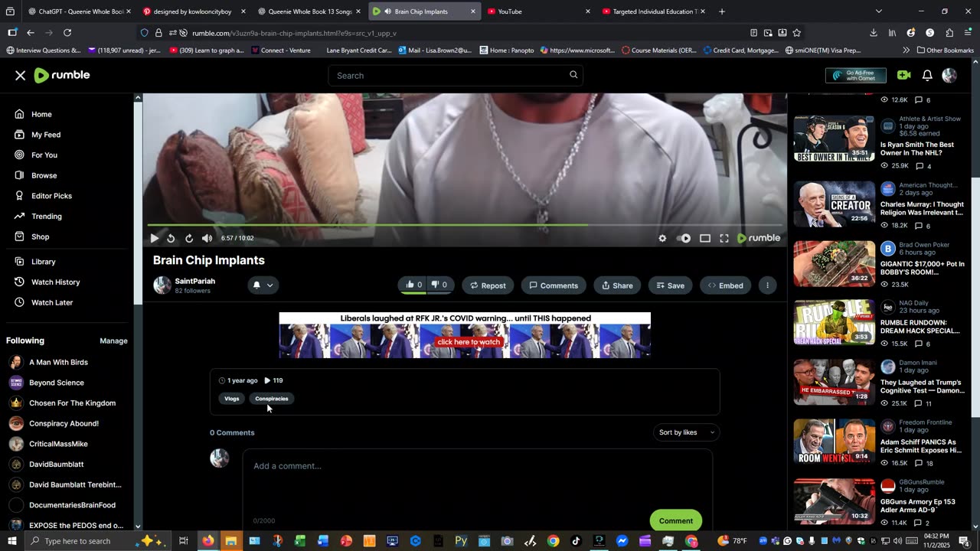
Task: Open the Embed code option
Action: click(725, 285)
